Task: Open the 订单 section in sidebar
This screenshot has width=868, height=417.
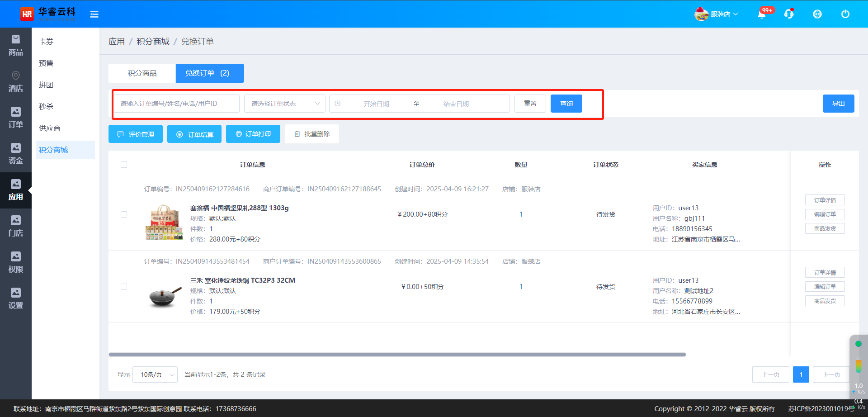Action: tap(16, 118)
